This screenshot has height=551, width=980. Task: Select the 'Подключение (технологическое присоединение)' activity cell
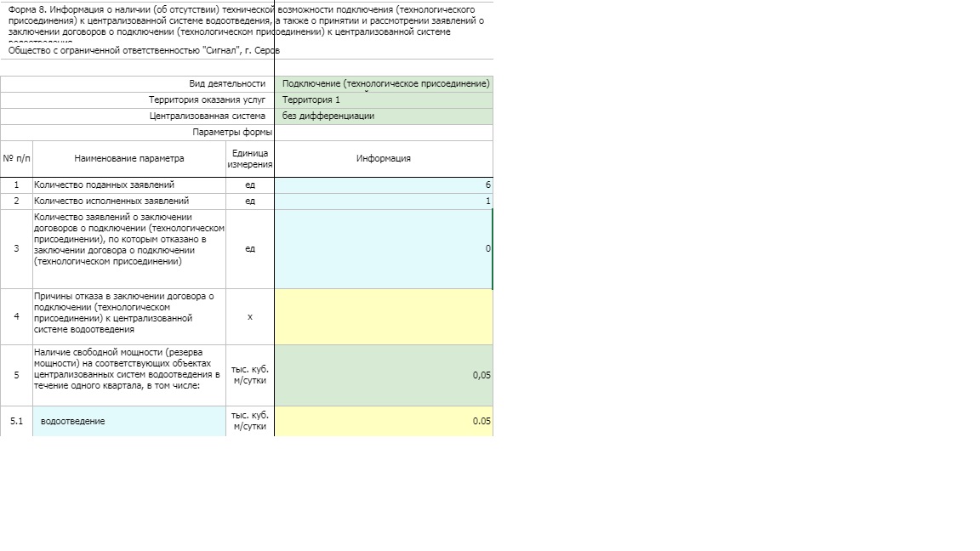click(x=383, y=83)
